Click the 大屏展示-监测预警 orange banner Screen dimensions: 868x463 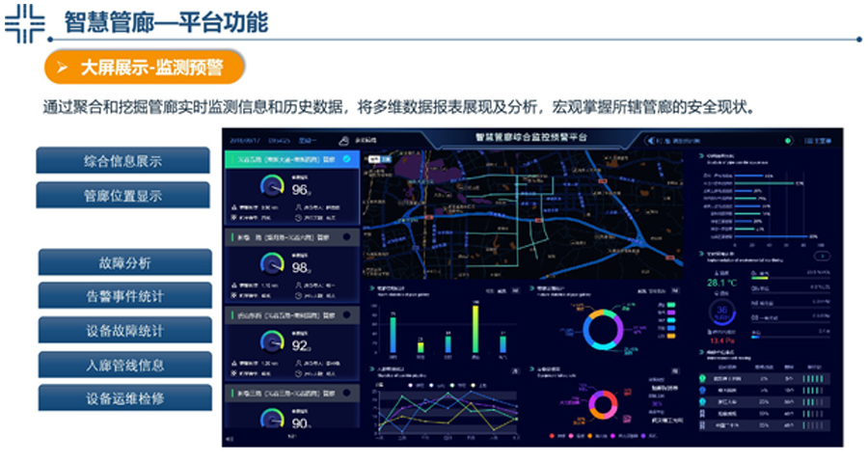[x=145, y=68]
